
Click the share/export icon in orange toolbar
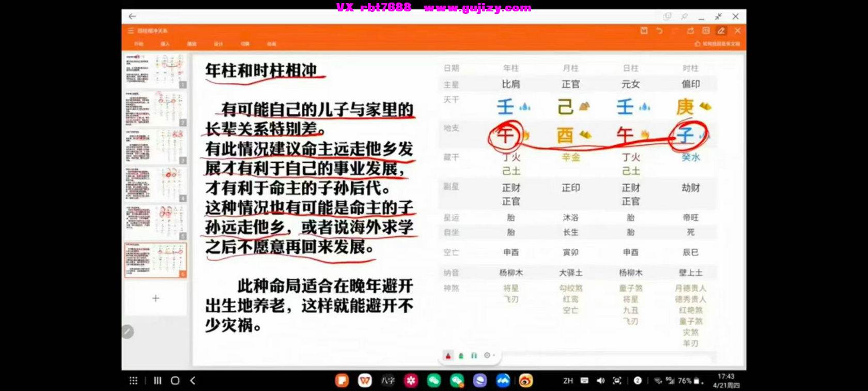point(690,31)
